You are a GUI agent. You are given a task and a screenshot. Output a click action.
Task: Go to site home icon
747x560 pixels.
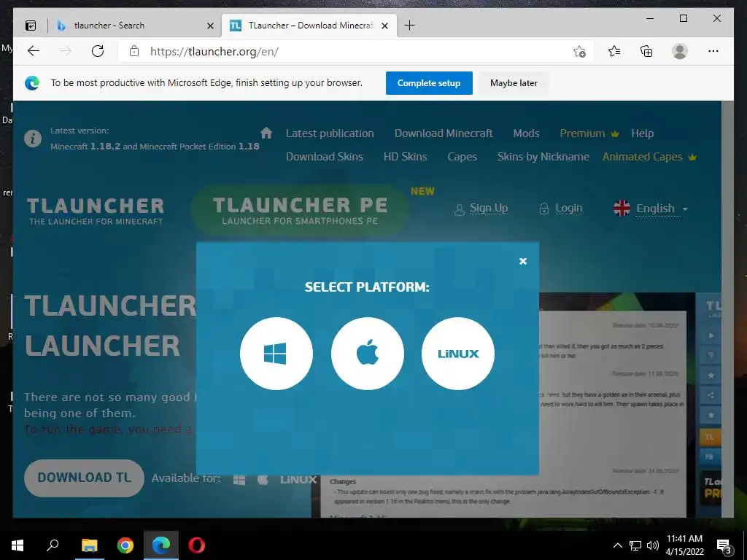tap(266, 133)
